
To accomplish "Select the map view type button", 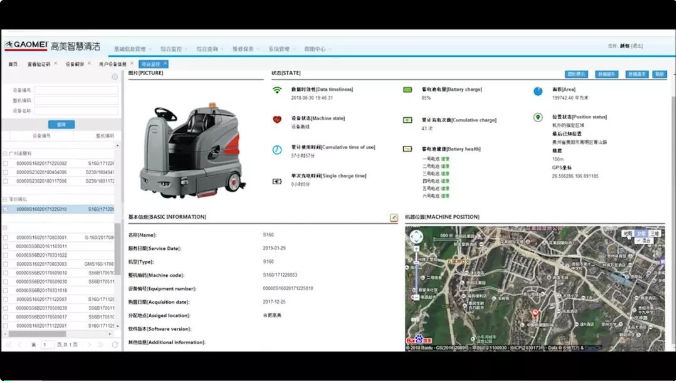I will [627, 233].
